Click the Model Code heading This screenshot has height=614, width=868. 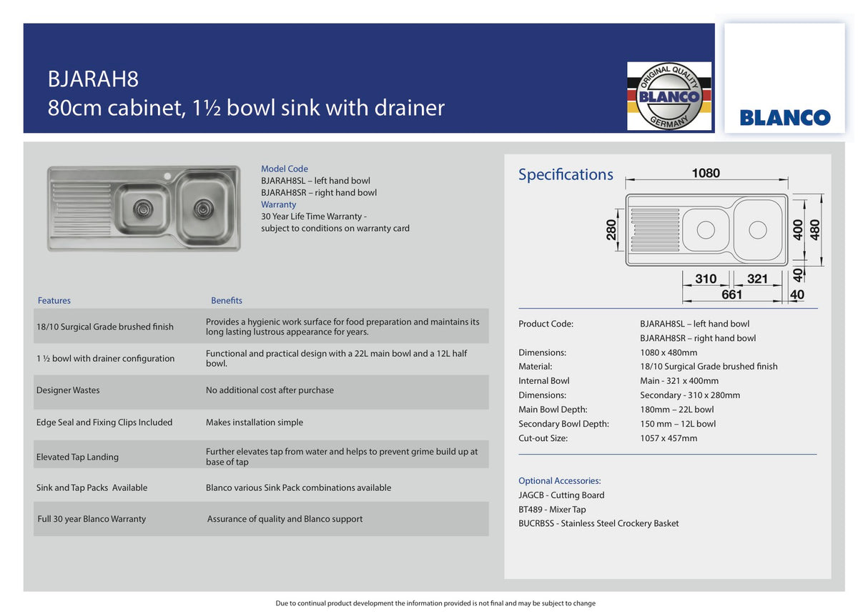[x=285, y=169]
